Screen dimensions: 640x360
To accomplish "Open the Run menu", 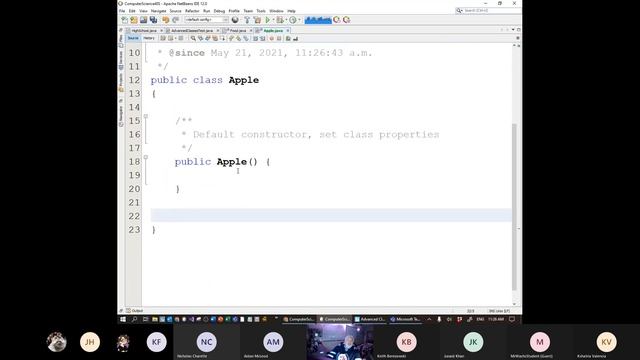I will pyautogui.click(x=207, y=11).
